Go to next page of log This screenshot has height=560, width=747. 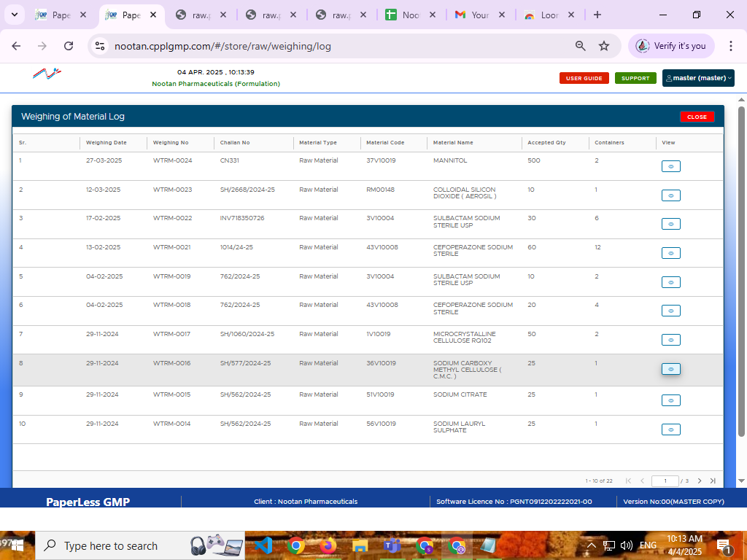point(700,481)
